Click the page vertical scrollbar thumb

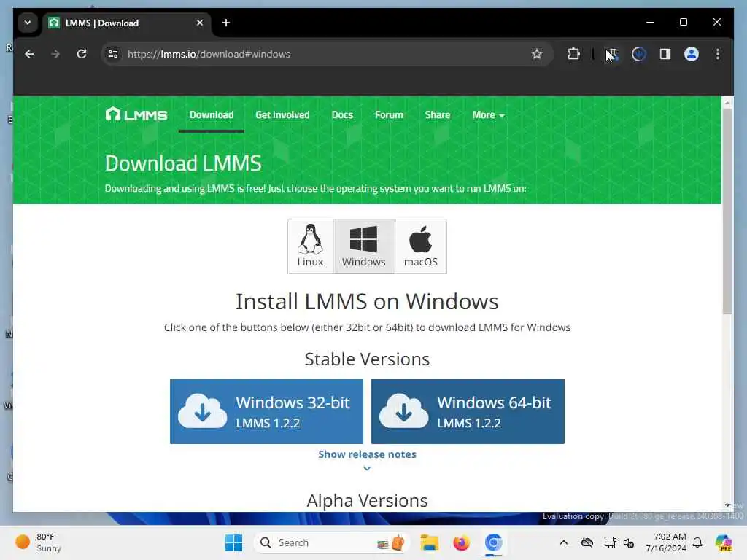pyautogui.click(x=727, y=211)
